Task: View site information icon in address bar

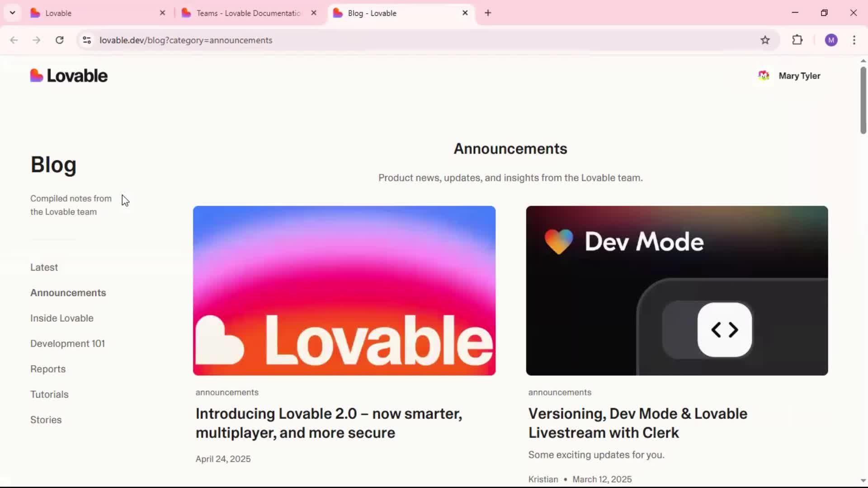Action: pyautogui.click(x=87, y=40)
